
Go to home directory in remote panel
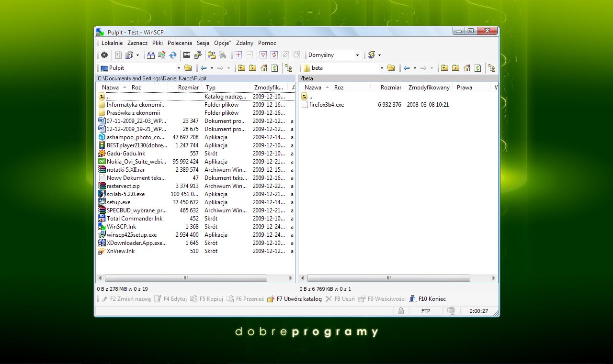[x=467, y=68]
